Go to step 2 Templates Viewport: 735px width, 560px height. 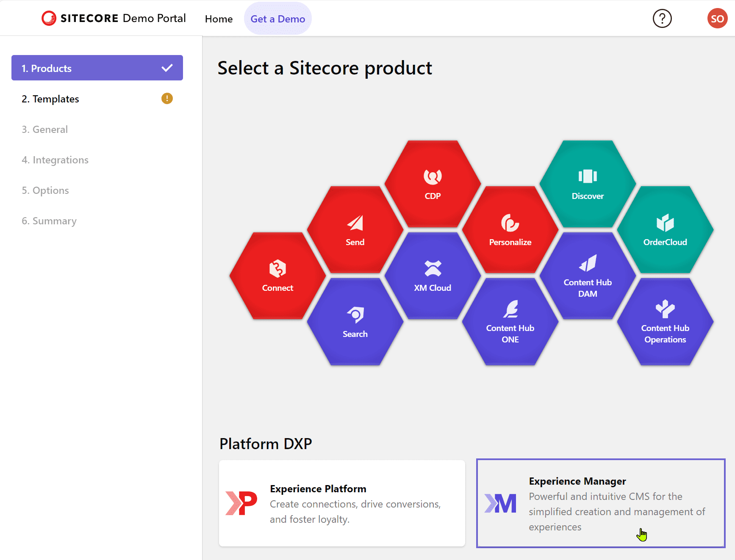[97, 99]
